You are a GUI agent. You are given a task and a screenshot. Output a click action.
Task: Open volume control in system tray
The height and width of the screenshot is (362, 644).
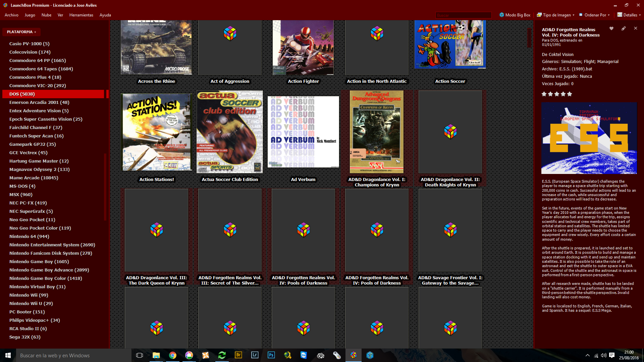pos(603,355)
